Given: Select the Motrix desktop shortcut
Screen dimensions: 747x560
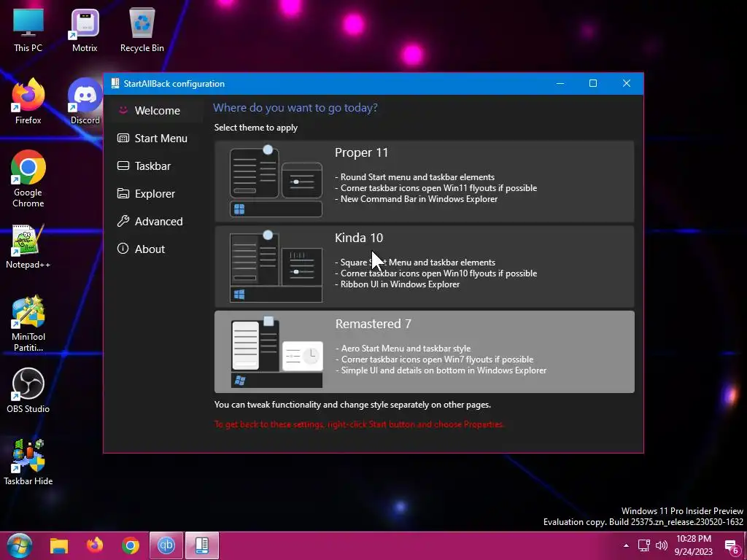Looking at the screenshot, I should 85,30.
